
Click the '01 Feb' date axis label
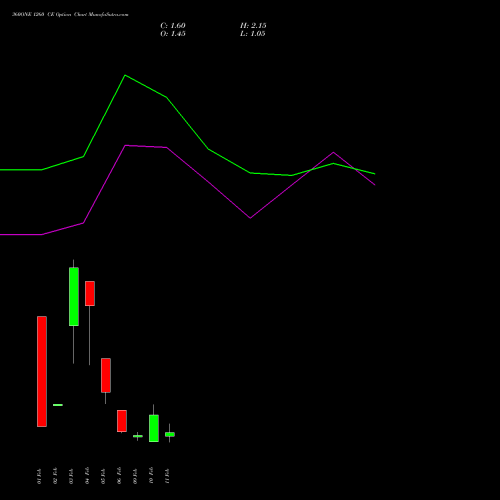tap(39, 476)
